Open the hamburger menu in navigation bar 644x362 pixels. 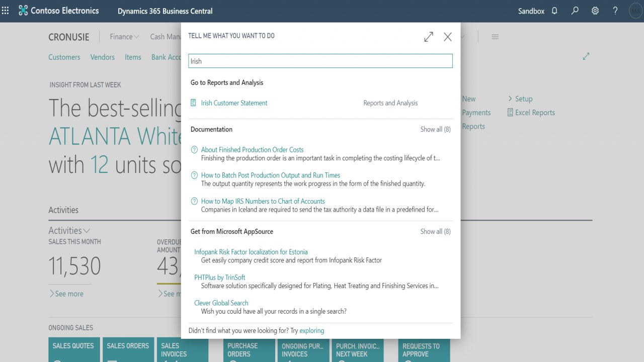495,37
